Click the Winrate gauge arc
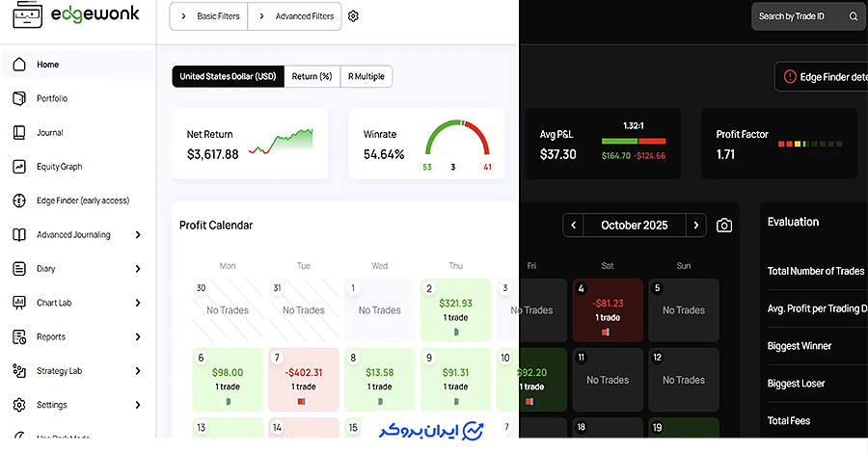This screenshot has width=868, height=454. (457, 137)
